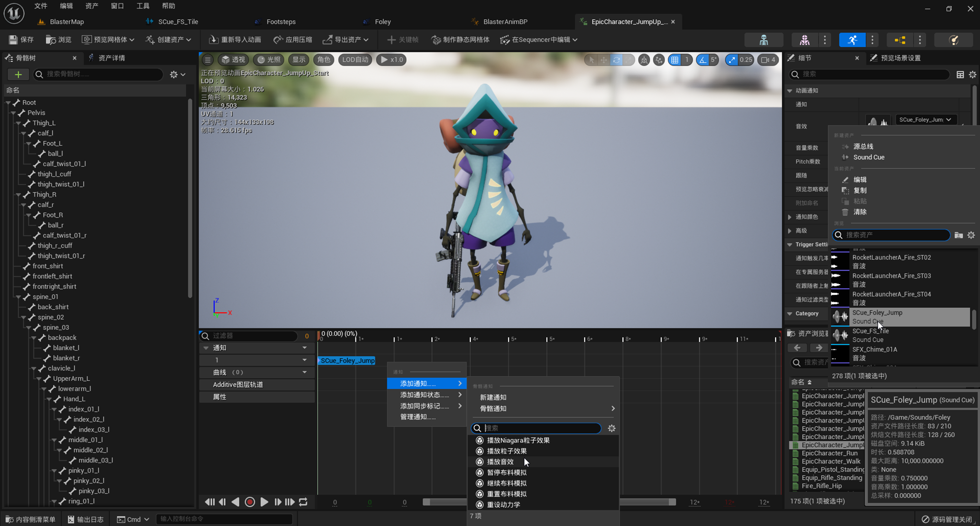Open the Skeletal Mesh editor mode icon
The width and height of the screenshot is (980, 526).
805,40
